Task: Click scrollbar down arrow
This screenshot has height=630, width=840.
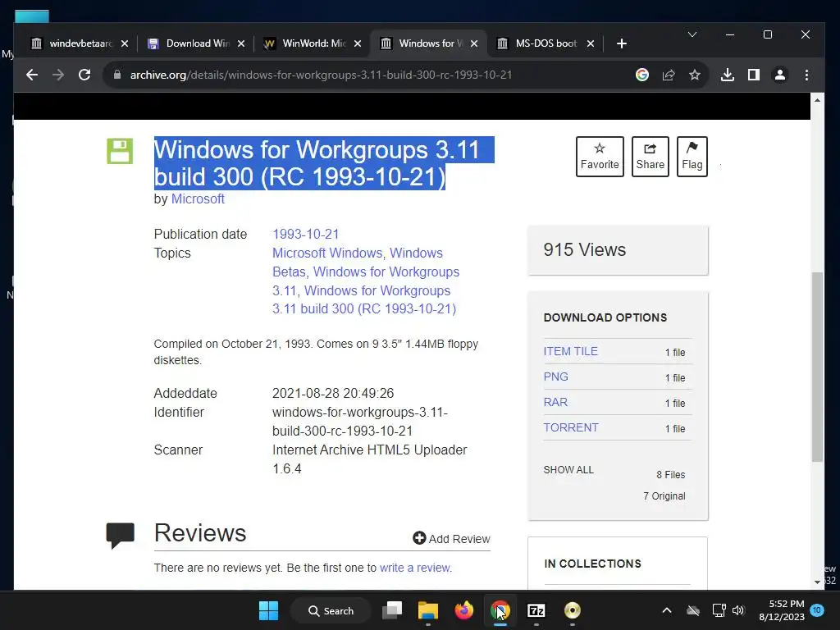Action: [x=817, y=582]
